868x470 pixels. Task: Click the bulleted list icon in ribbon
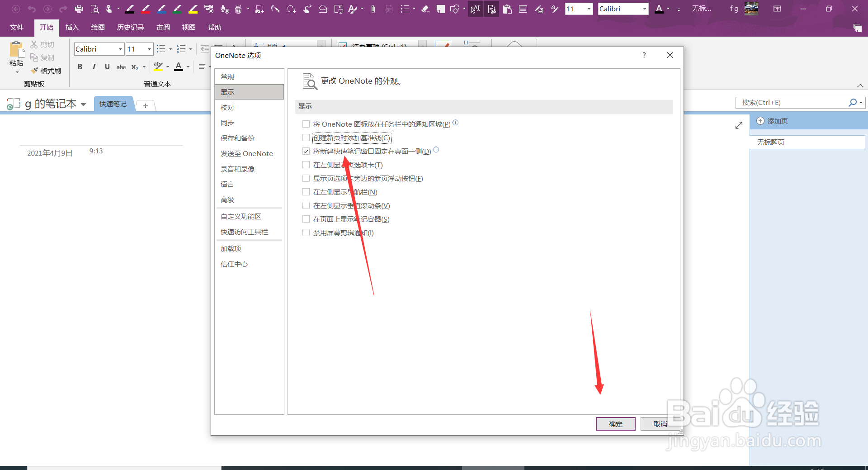pyautogui.click(x=161, y=49)
